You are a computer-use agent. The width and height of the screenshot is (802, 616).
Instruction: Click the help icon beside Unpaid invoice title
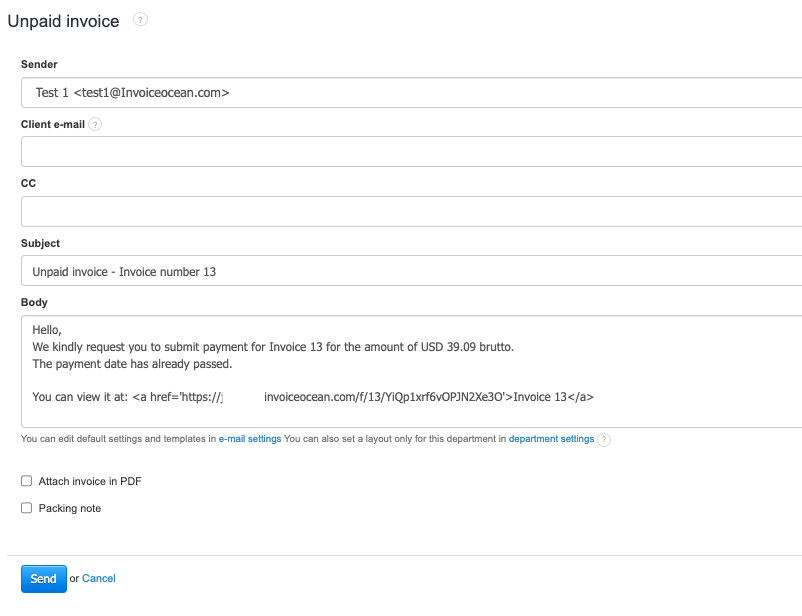tap(140, 19)
